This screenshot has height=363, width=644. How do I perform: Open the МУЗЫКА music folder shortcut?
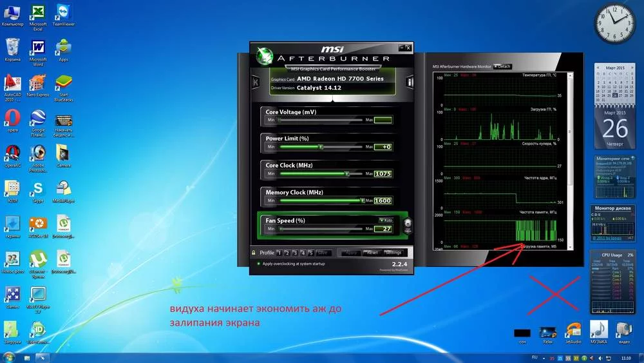[599, 332]
